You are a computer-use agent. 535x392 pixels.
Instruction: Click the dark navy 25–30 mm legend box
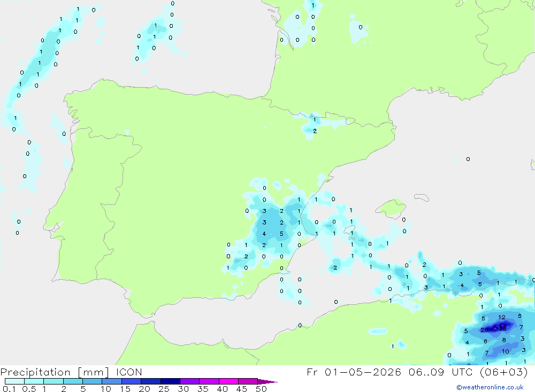(x=170, y=381)
